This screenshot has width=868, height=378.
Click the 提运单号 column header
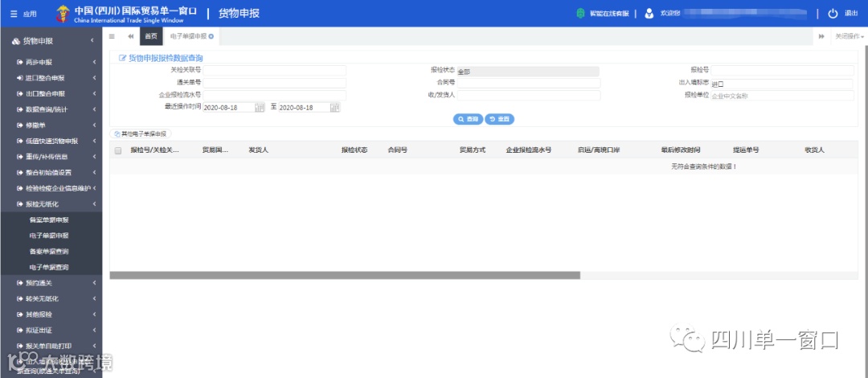pyautogui.click(x=745, y=150)
